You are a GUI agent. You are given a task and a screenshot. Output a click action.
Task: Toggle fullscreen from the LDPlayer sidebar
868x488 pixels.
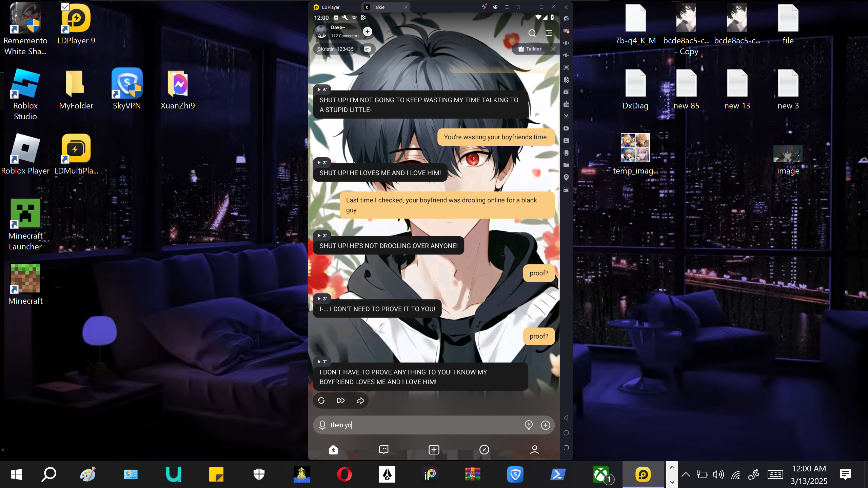pos(566,68)
